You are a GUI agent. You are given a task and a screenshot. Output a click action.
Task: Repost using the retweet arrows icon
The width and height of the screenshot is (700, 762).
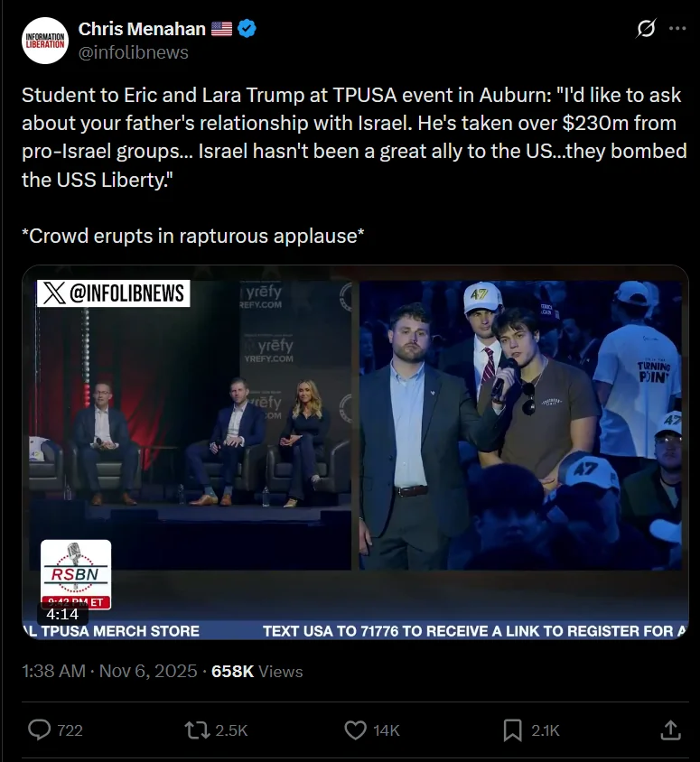click(198, 729)
